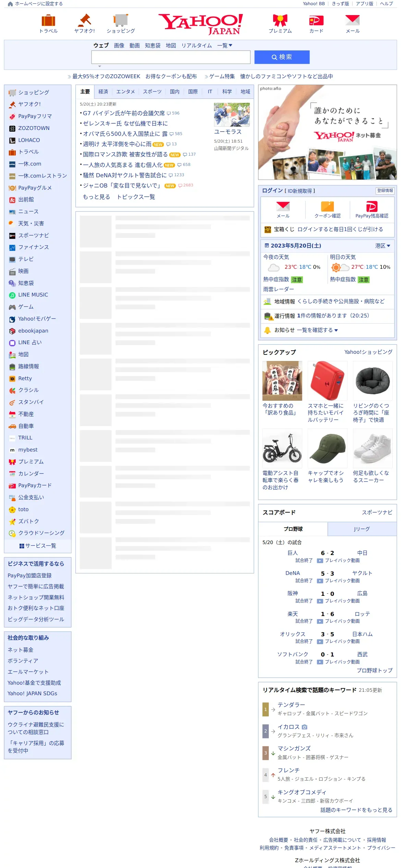Open the 港区 region dropdown

coord(382,246)
